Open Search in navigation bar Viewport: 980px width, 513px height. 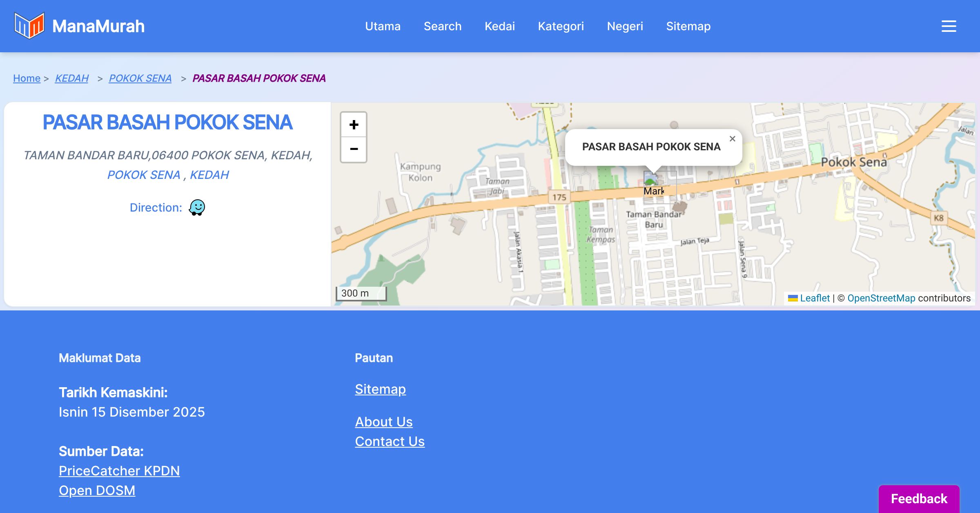pos(442,26)
